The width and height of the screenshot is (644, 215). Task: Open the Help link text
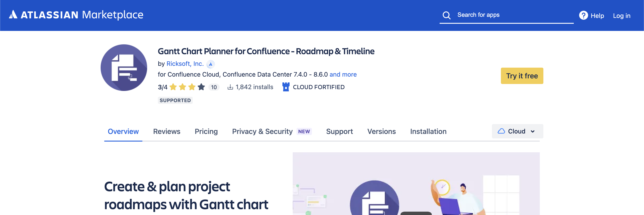coord(597,16)
